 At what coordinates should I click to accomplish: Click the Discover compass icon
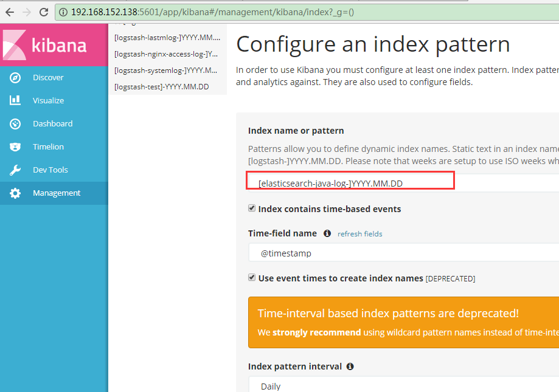click(x=15, y=78)
